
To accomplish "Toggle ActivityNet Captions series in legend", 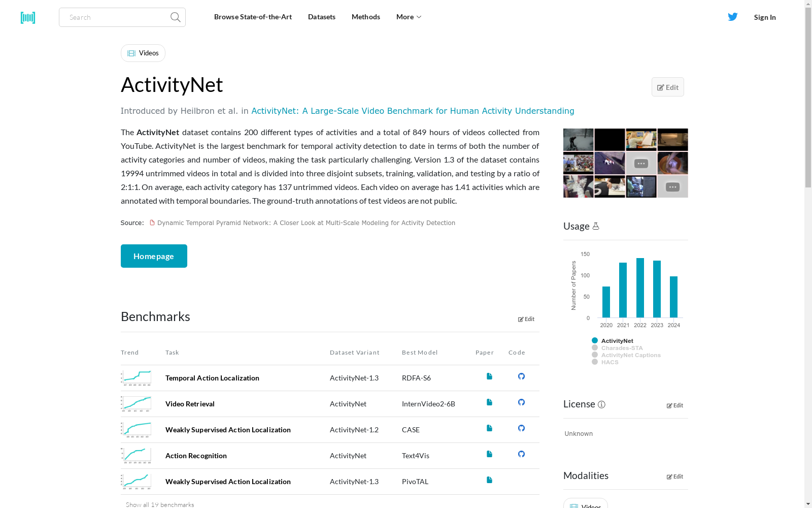I will (626, 355).
